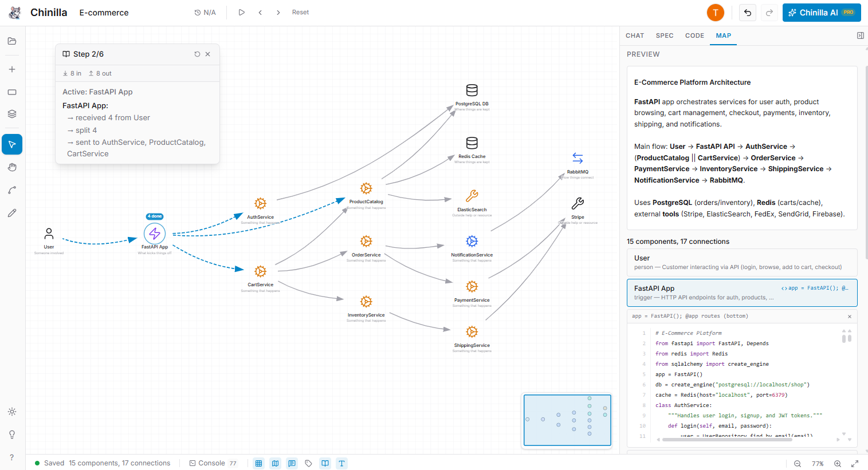Toggle the T text labels in the status bar

click(341, 463)
